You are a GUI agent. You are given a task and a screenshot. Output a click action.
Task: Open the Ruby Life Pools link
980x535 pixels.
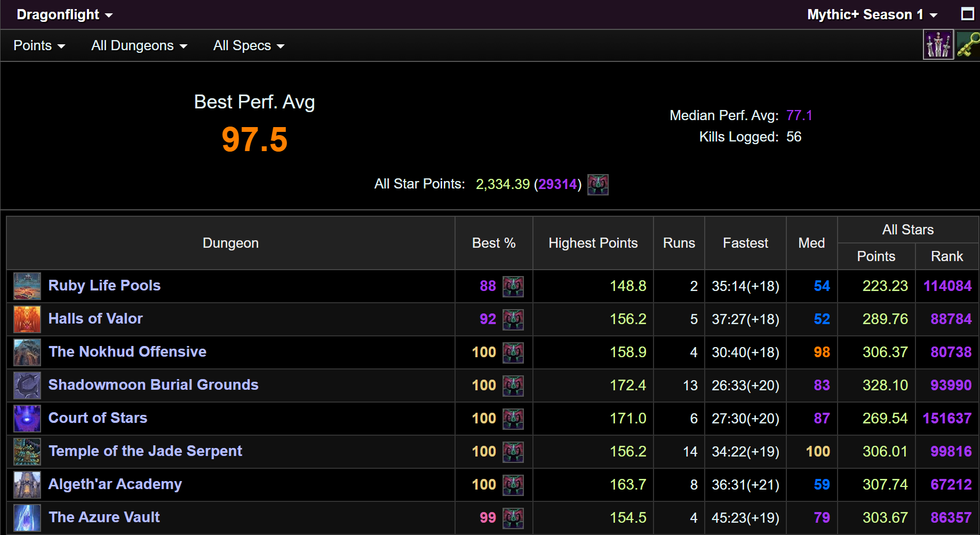[x=105, y=286]
